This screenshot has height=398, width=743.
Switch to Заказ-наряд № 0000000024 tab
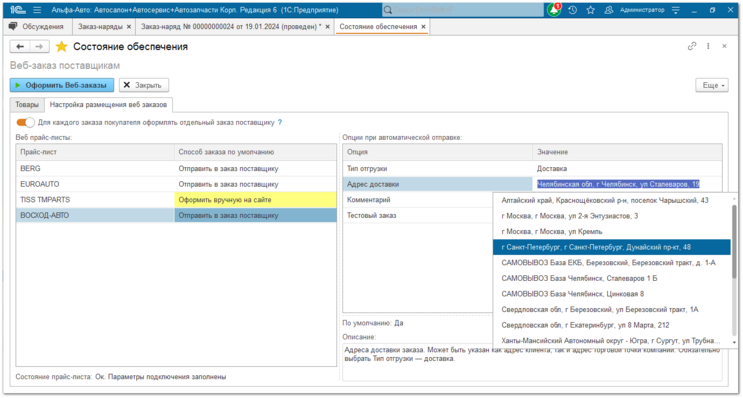[231, 27]
